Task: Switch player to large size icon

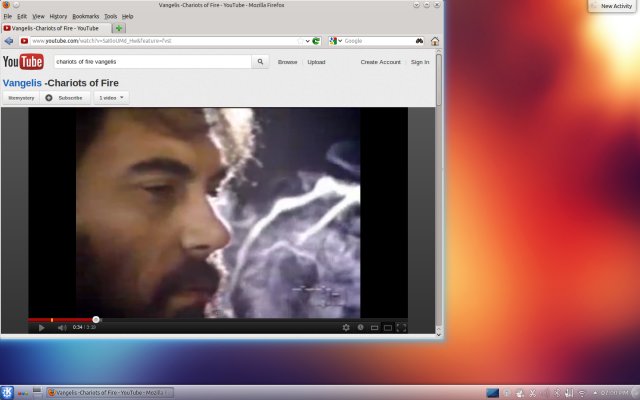Action: [388, 328]
